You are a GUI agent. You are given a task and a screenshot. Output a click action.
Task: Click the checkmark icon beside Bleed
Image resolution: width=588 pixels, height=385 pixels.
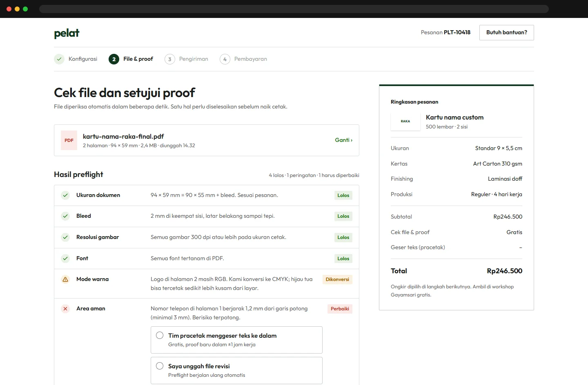point(65,216)
